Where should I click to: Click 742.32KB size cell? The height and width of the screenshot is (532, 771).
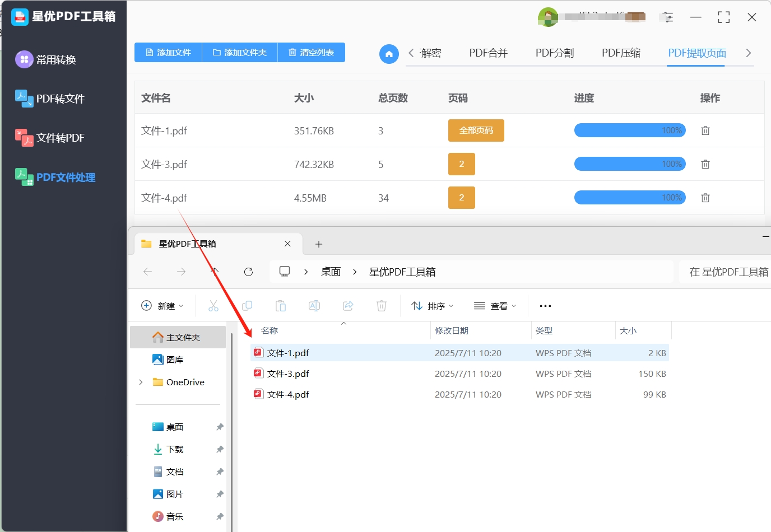tap(314, 165)
